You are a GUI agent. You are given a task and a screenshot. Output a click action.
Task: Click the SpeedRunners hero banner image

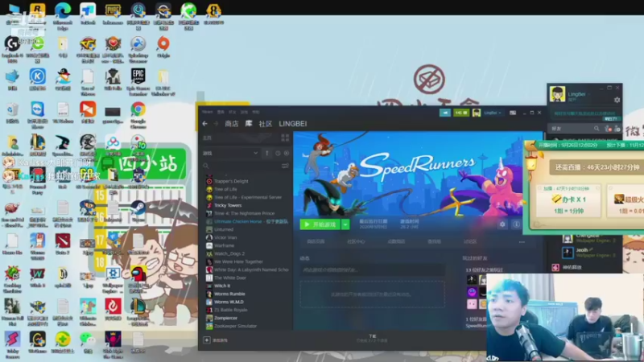coord(418,175)
